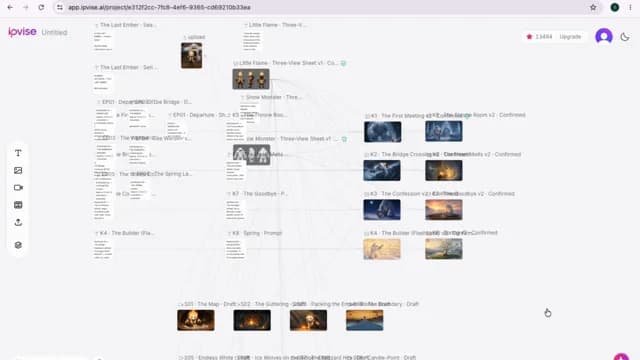Click the credits count 13494
Screen dimensions: 640x360
coord(544,37)
